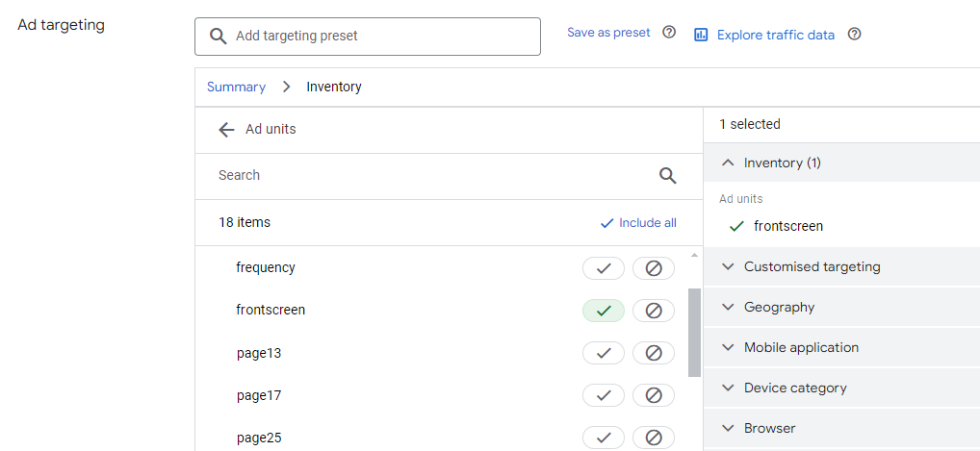Click the magnifier icon in Search row
This screenshot has width=980, height=451.
pos(667,176)
